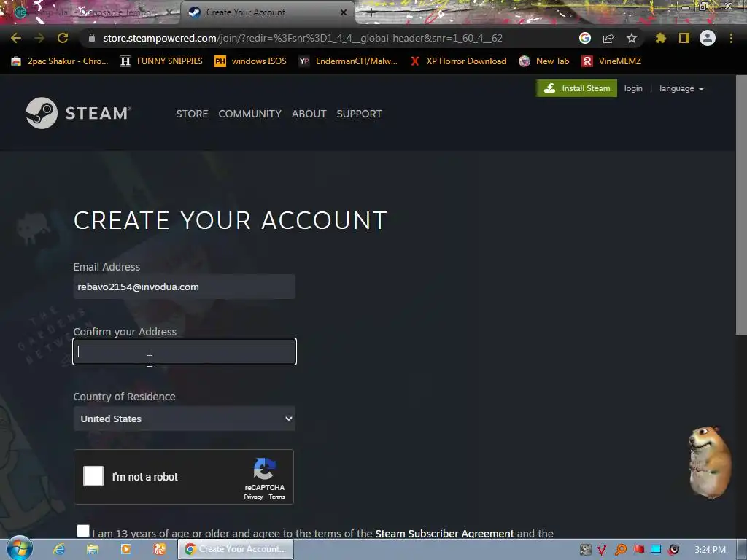Screen dimensions: 747x560
Task: Tick the 13 years or older checkbox
Action: pyautogui.click(x=83, y=531)
